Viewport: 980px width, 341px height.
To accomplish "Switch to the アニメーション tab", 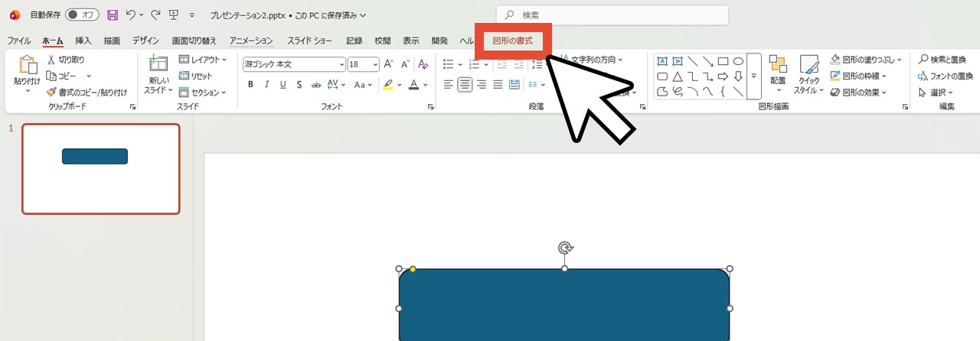I will tap(251, 41).
